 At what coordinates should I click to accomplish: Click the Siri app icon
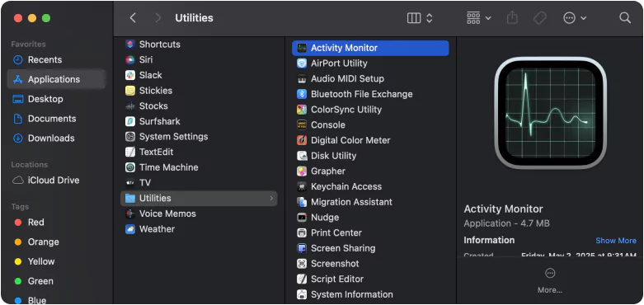click(130, 59)
